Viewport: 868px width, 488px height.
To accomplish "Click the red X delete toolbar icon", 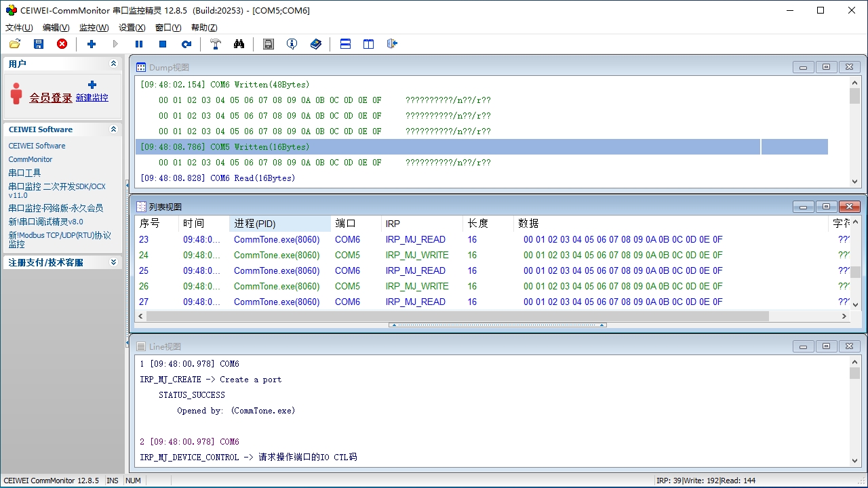I will 62,44.
